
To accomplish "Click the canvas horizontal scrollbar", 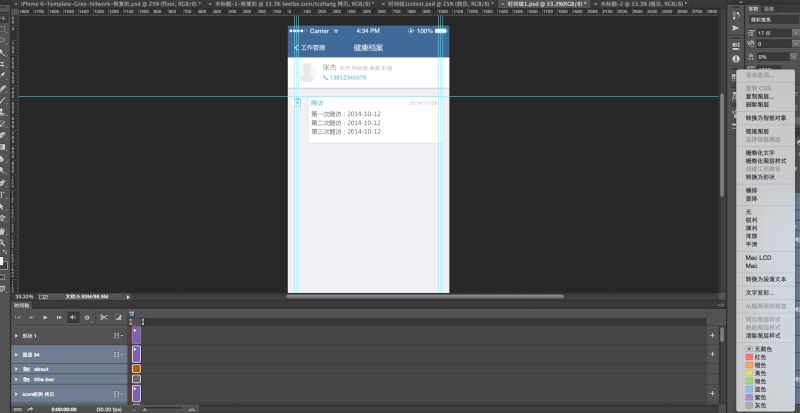I will [x=424, y=297].
